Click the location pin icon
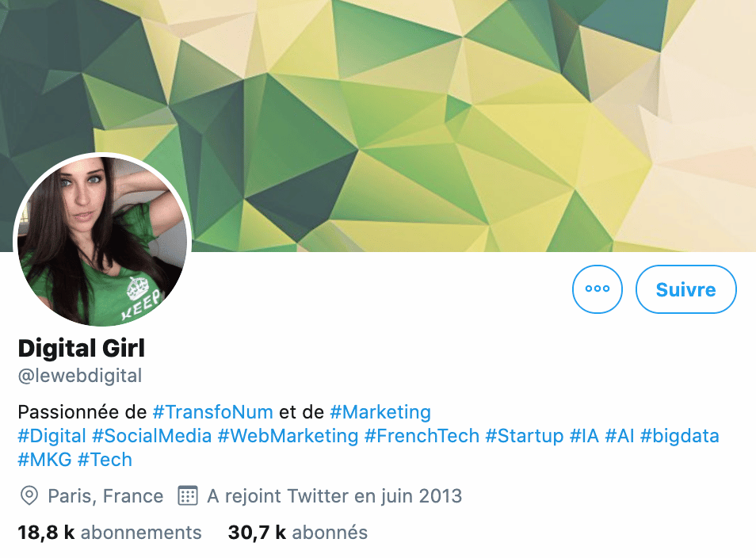The width and height of the screenshot is (756, 558). [29, 497]
